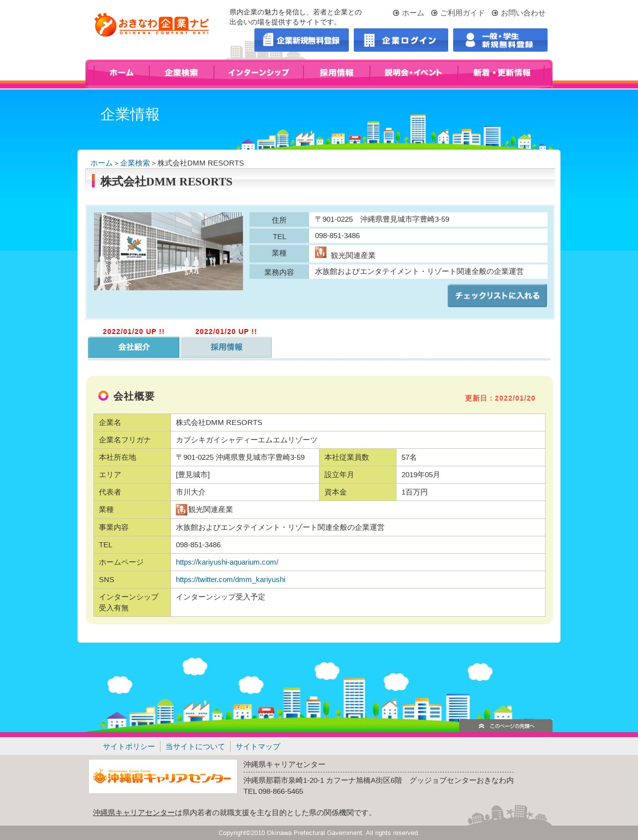The width and height of the screenshot is (638, 840).
Task: Select ホーム in the pink navigation bar
Action: [x=122, y=73]
